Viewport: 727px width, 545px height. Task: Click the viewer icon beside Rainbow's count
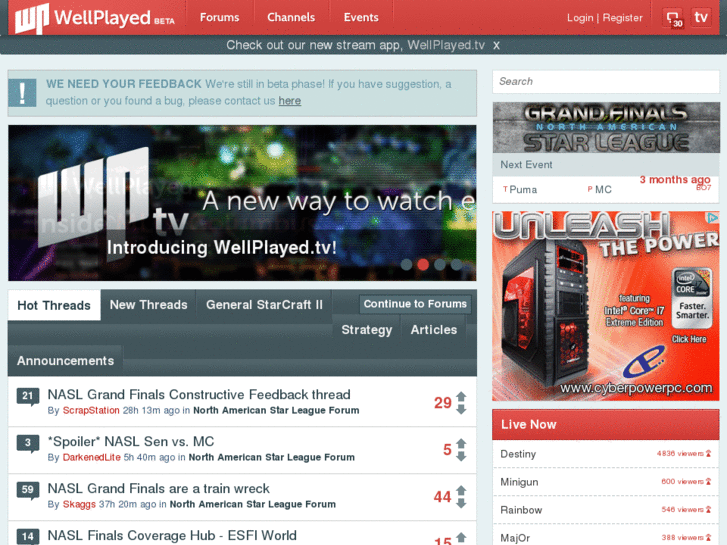click(x=708, y=509)
